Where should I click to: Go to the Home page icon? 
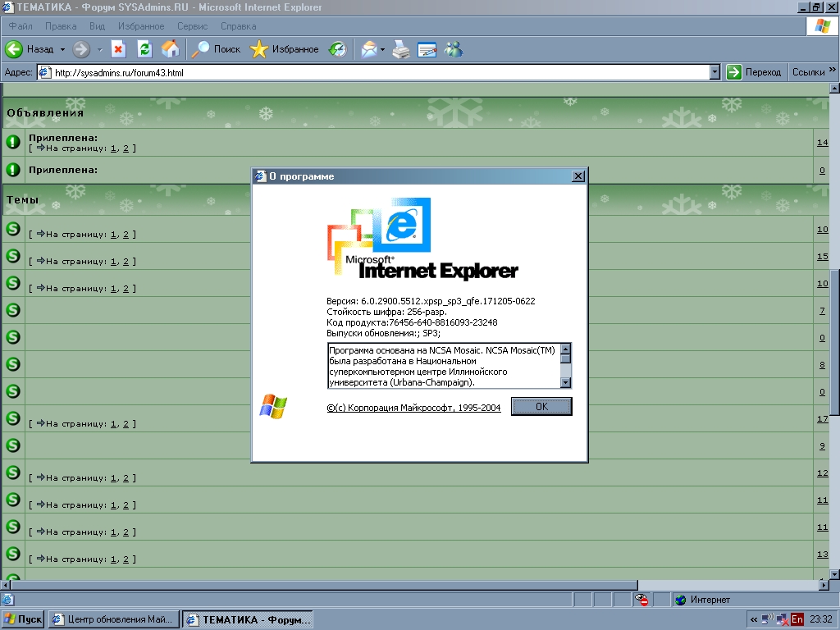tap(171, 49)
